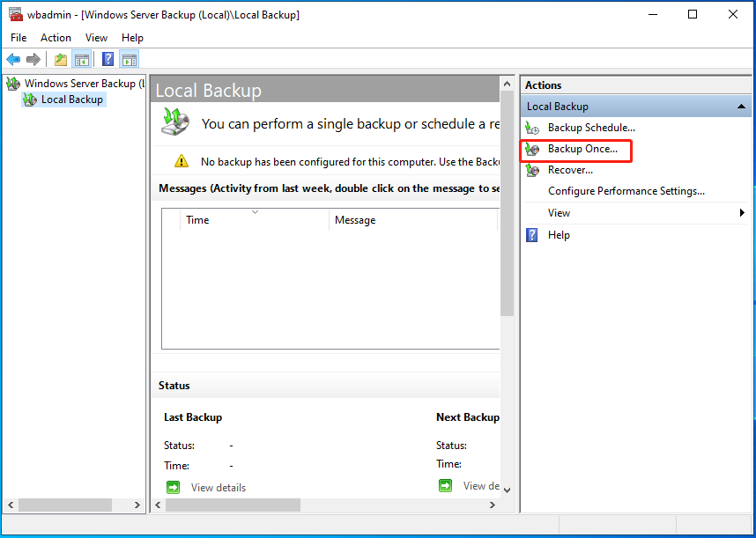Open the View submenu in Actions pane
The width and height of the screenshot is (756, 538).
click(x=559, y=212)
